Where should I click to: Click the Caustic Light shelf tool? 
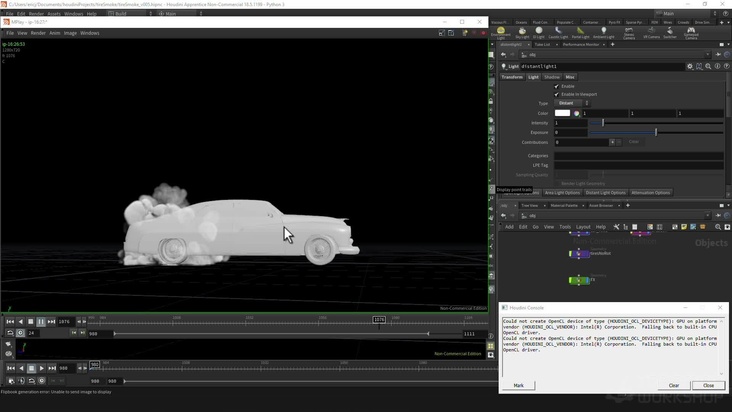pyautogui.click(x=557, y=32)
